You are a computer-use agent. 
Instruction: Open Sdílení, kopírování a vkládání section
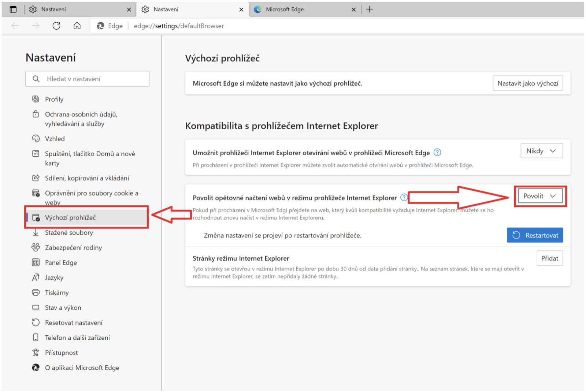[x=87, y=178]
